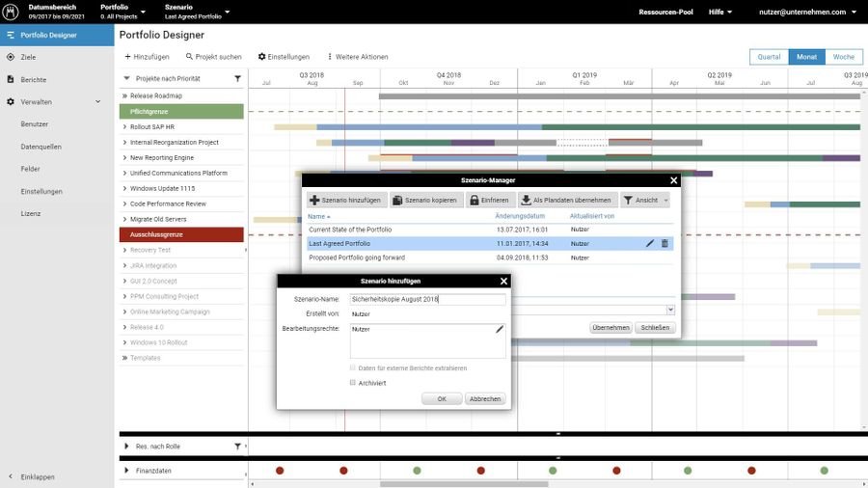This screenshot has height=488, width=868.
Task: Click Szenario kopieren in Szenario-Manager
Action: (424, 201)
